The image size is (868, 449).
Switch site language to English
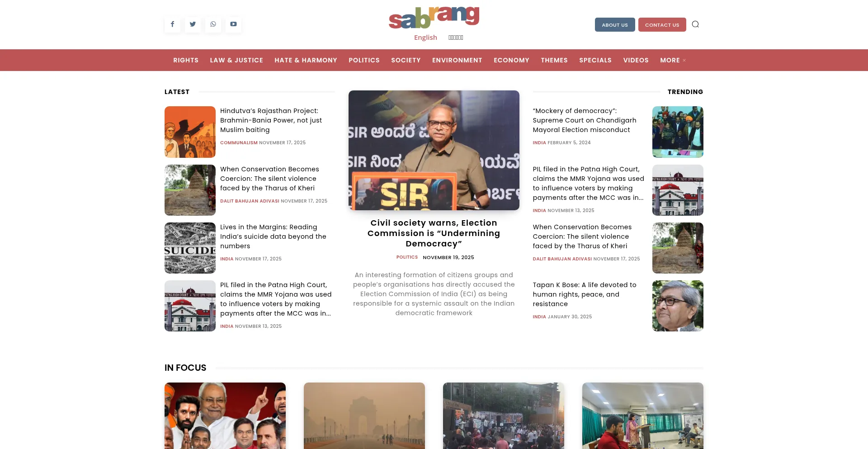pos(425,38)
